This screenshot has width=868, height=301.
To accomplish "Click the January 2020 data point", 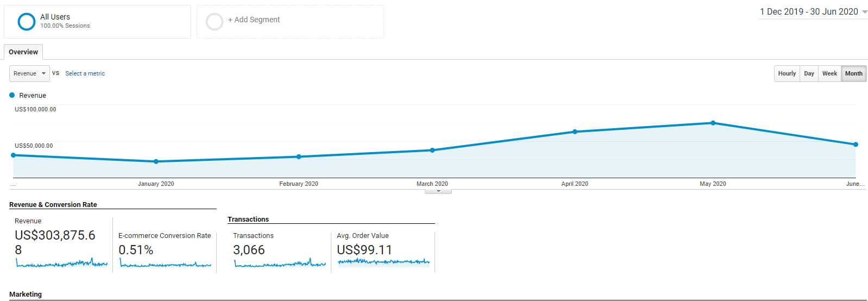I will pos(156,161).
